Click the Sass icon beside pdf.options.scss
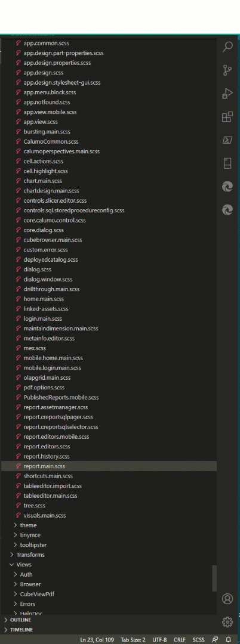The height and width of the screenshot is (644, 240). tap(18, 388)
